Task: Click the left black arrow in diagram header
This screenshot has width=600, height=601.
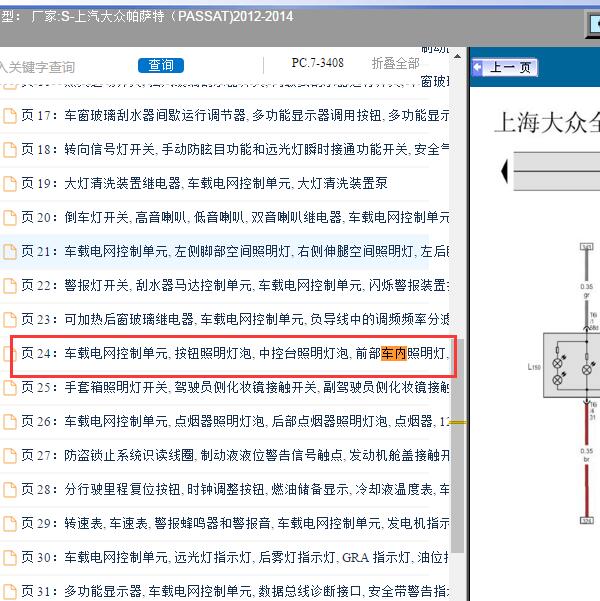Action: 505,171
